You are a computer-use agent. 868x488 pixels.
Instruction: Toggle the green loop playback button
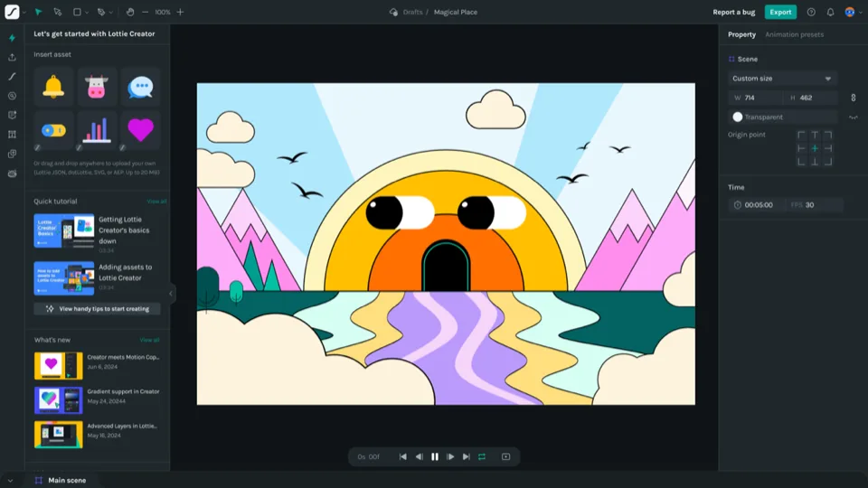click(x=482, y=456)
